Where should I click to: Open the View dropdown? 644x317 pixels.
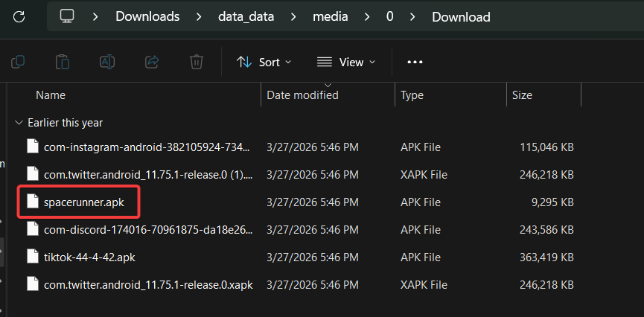[346, 62]
